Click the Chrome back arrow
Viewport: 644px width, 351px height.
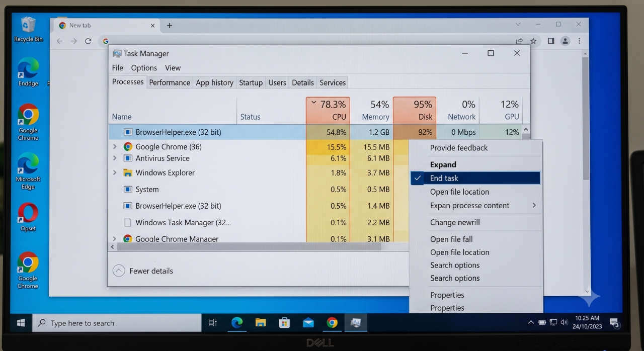[x=60, y=41]
